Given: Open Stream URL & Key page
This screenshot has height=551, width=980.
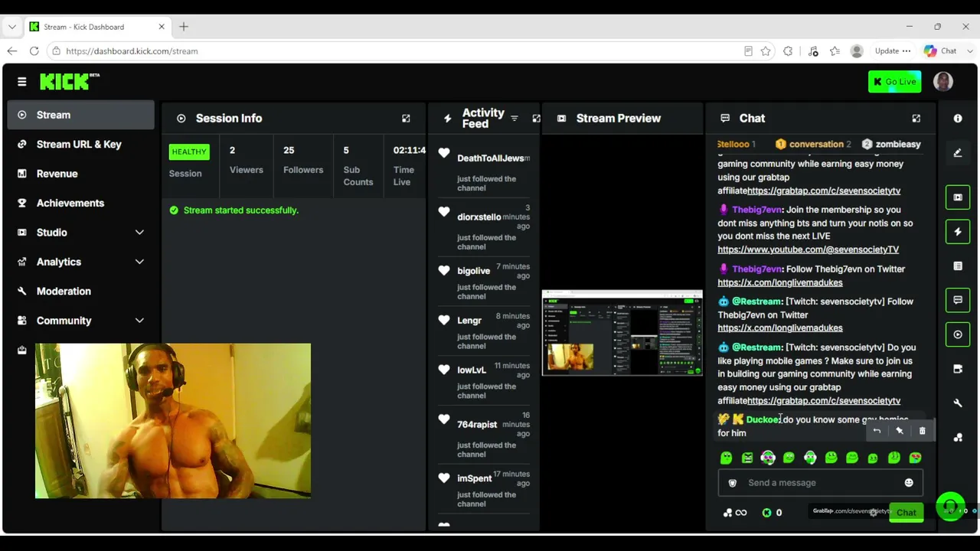Looking at the screenshot, I should [x=80, y=144].
